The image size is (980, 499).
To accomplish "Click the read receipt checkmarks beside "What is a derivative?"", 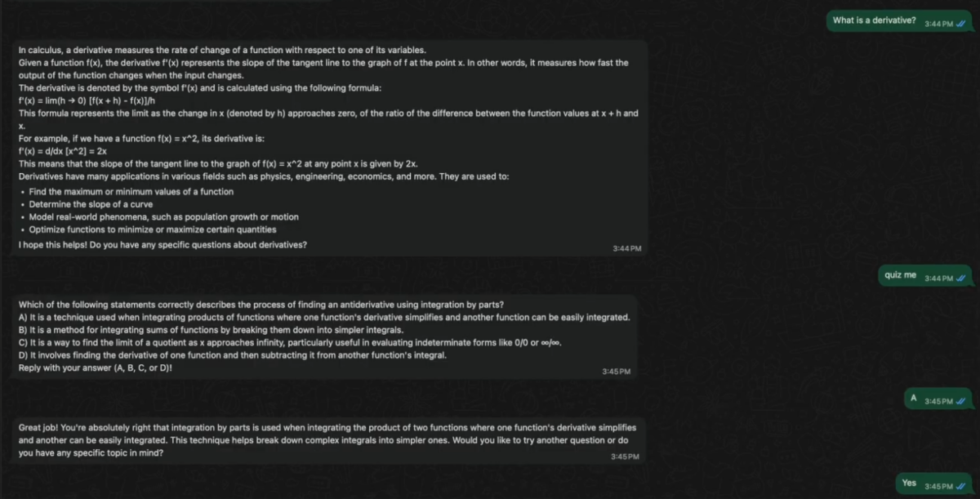I will pyautogui.click(x=961, y=24).
